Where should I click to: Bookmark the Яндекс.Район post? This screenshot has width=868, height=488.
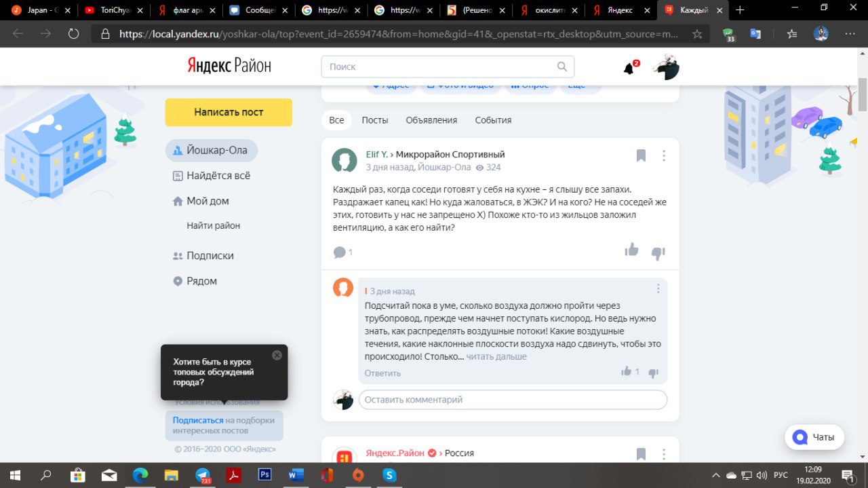click(641, 454)
